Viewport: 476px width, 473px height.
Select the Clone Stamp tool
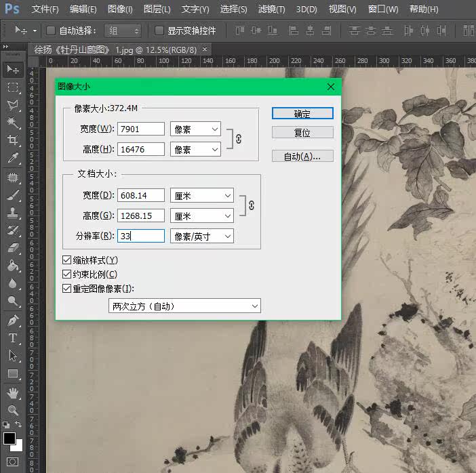[x=13, y=212]
